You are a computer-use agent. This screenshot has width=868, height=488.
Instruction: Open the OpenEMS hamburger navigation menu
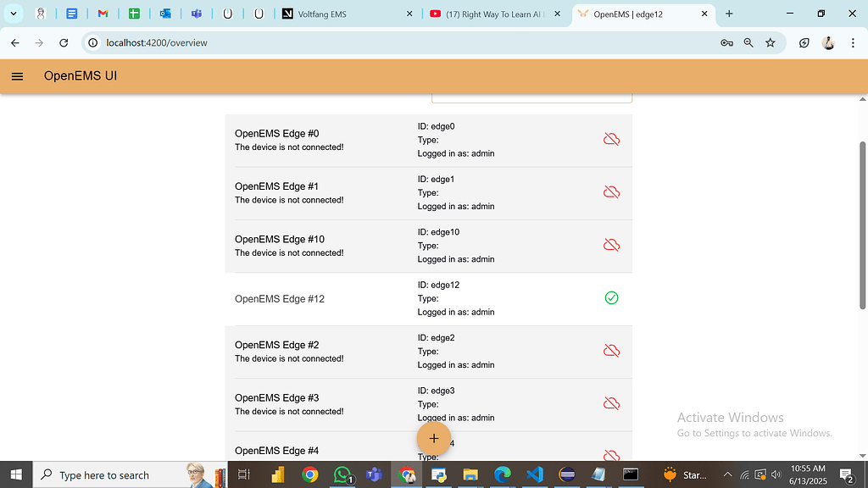pos(17,75)
